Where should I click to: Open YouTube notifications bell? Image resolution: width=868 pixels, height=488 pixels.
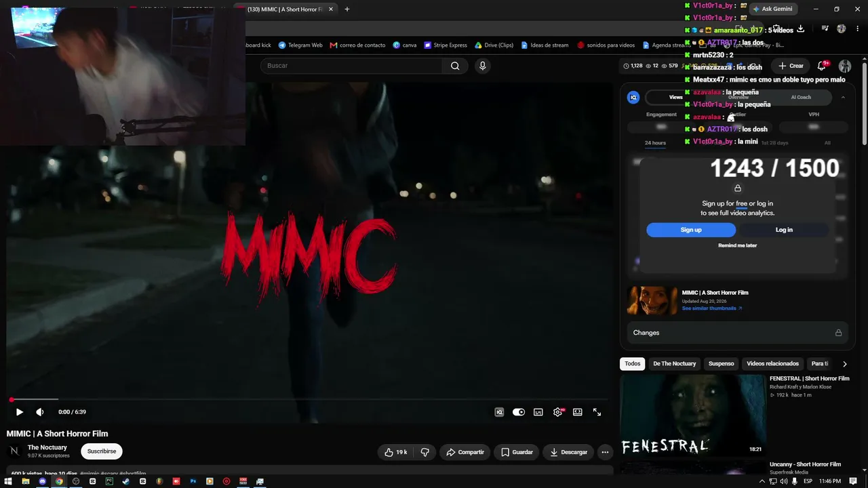pyautogui.click(x=822, y=66)
